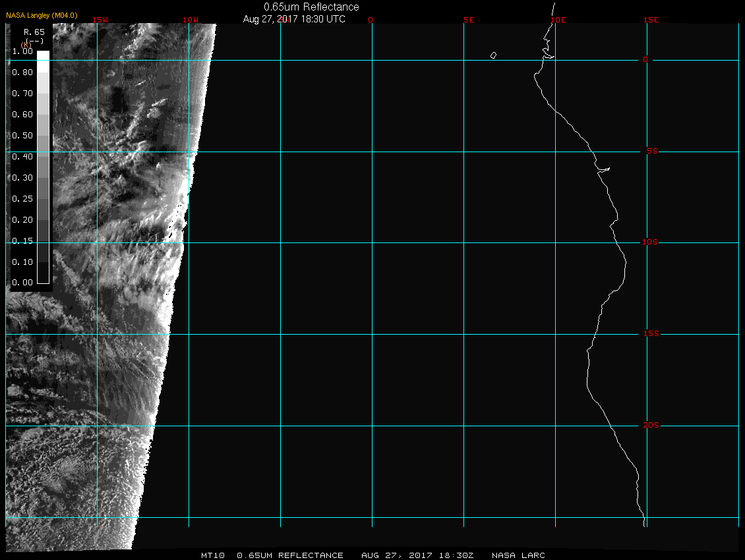The width and height of the screenshot is (745, 560).
Task: Click the black bottom segment of the colorbar
Action: 44,273
